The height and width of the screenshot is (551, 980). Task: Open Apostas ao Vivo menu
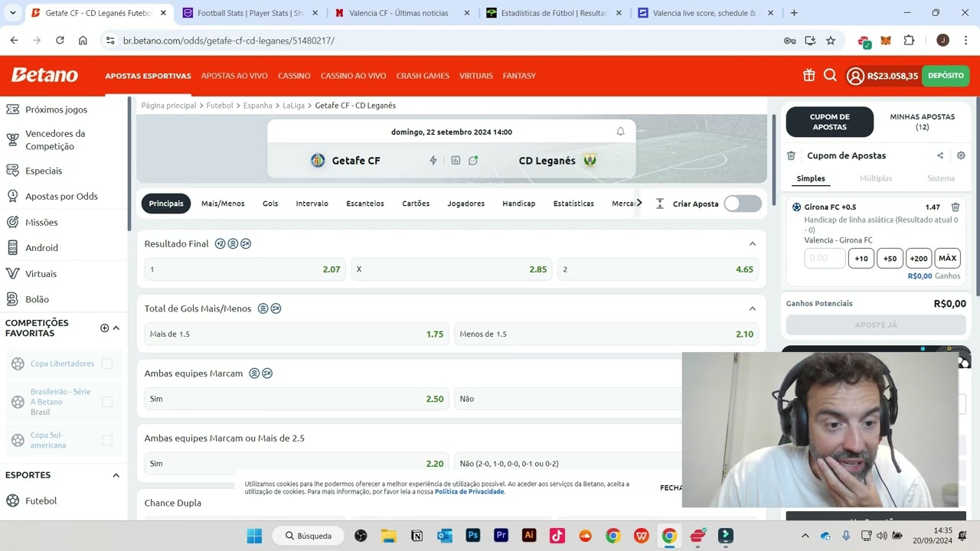pyautogui.click(x=234, y=76)
